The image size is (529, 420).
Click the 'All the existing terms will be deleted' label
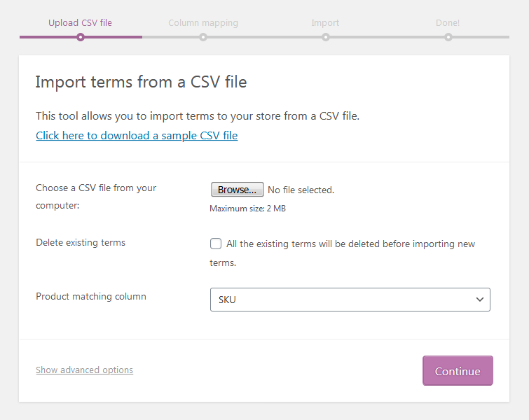coord(350,244)
